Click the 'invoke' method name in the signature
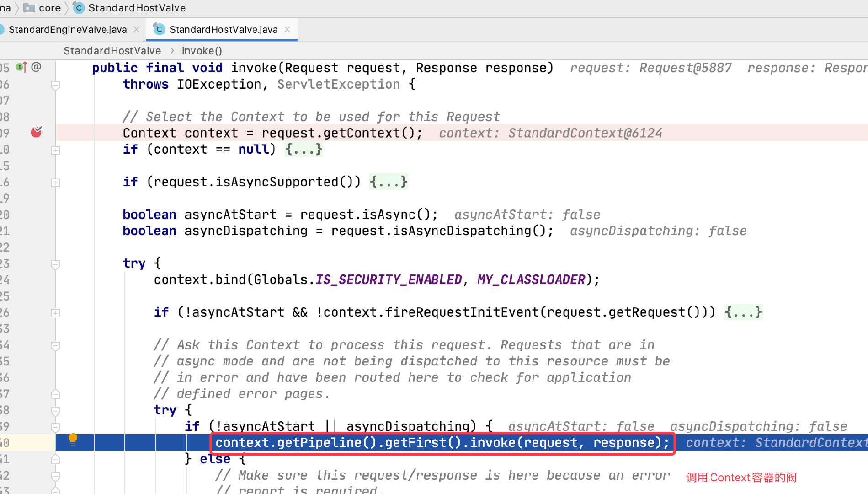This screenshot has width=868, height=494. pos(254,68)
